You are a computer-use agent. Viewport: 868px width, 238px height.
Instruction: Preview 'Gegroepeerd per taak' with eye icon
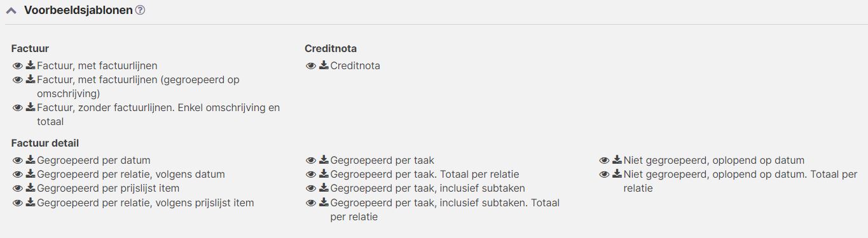(311, 161)
